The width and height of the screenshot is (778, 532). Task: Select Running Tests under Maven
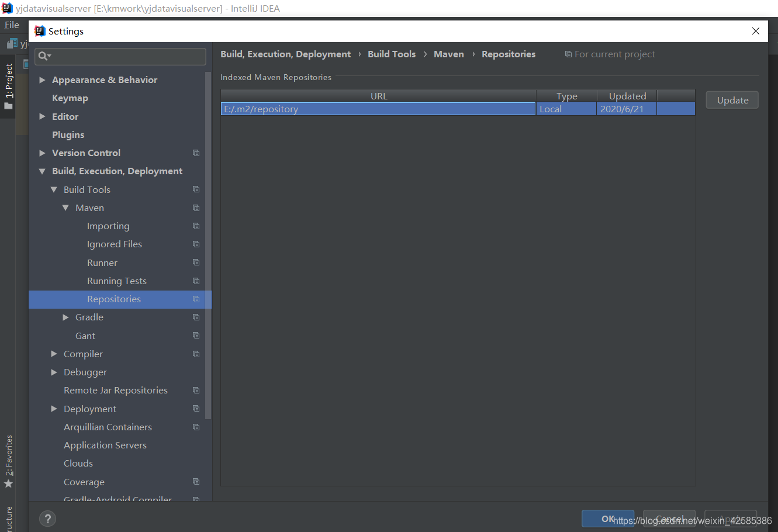(x=117, y=281)
